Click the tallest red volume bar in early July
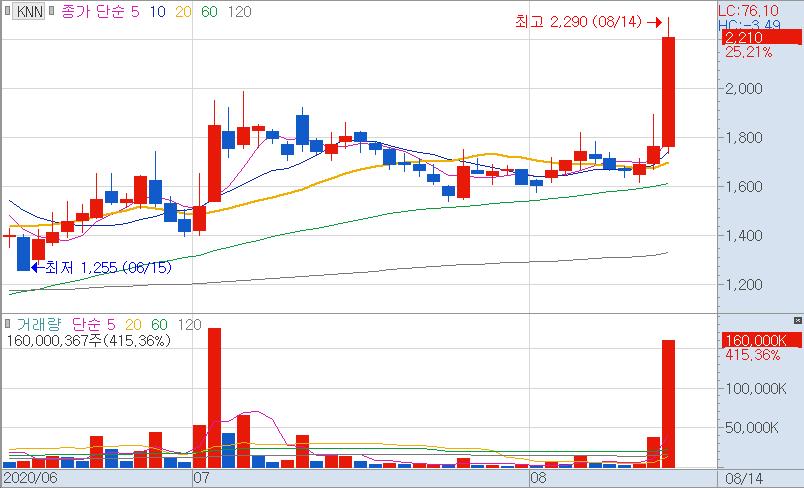 click(214, 398)
